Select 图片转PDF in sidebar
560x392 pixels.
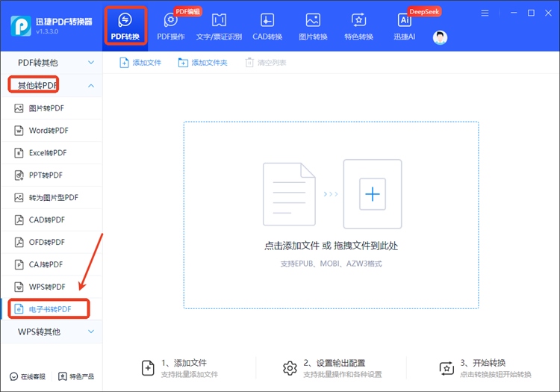pyautogui.click(x=52, y=108)
